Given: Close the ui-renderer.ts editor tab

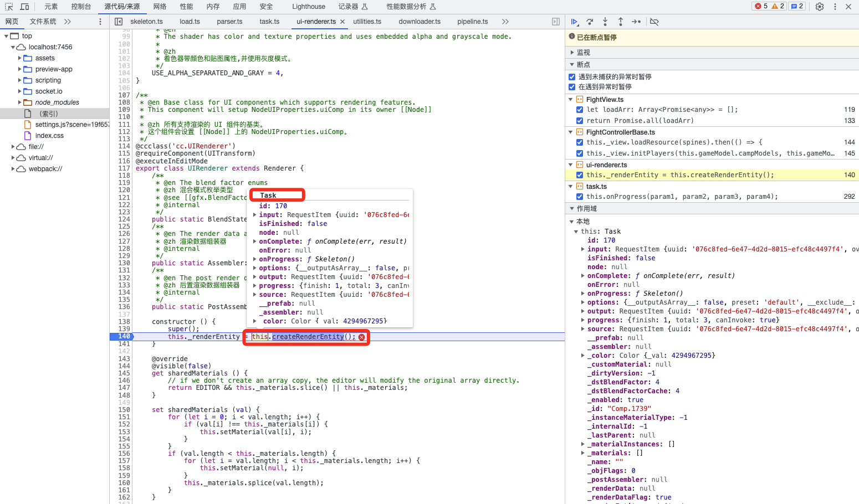Looking at the screenshot, I should 342,22.
